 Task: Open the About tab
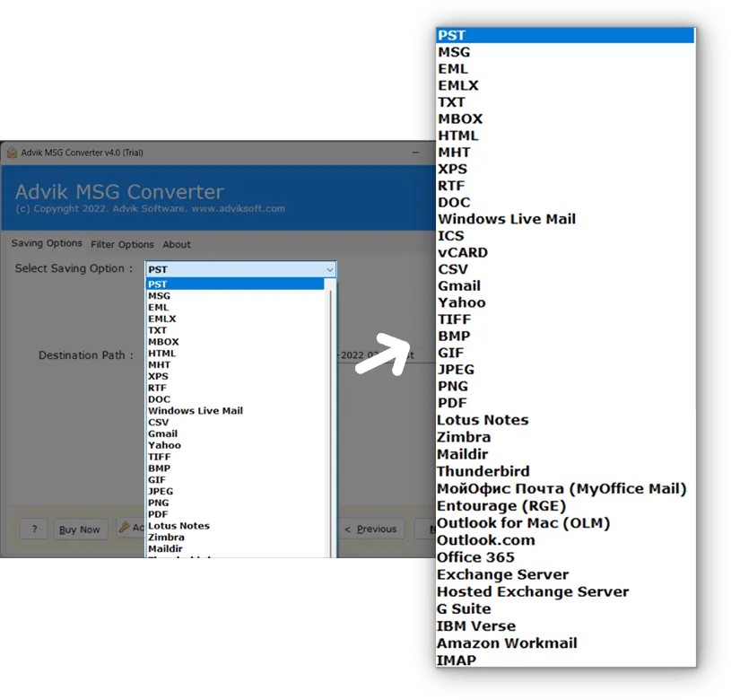[x=177, y=244]
